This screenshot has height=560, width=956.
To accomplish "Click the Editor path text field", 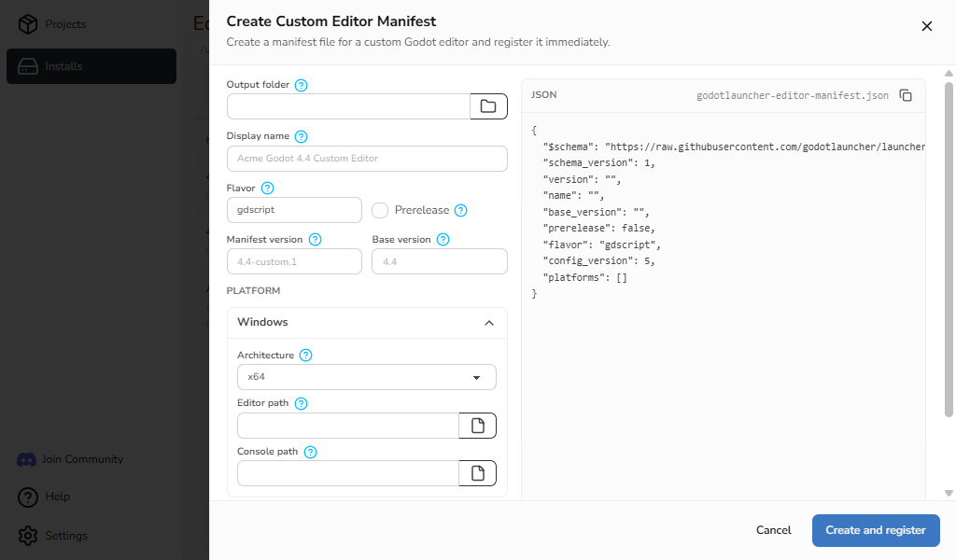I will click(x=347, y=426).
